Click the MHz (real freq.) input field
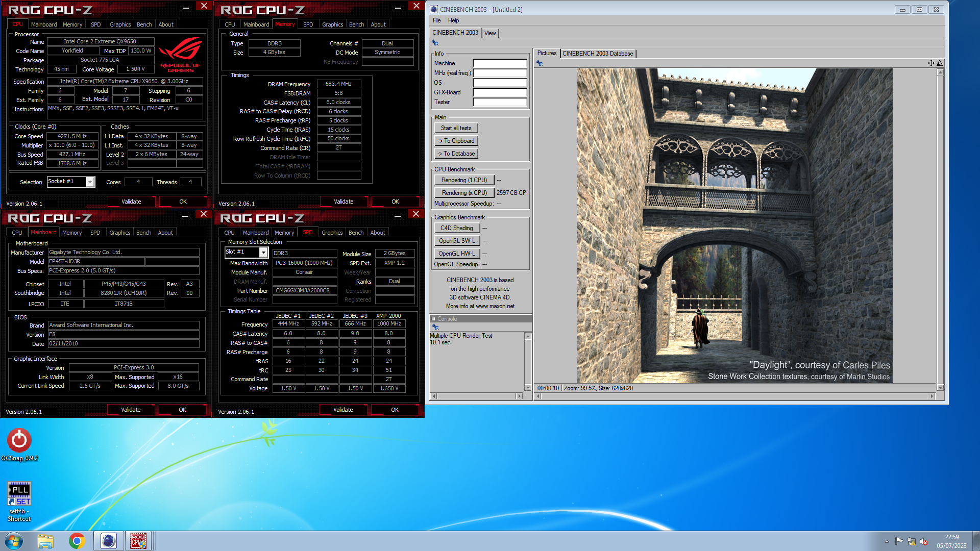This screenshot has height=551, width=980. pos(500,73)
